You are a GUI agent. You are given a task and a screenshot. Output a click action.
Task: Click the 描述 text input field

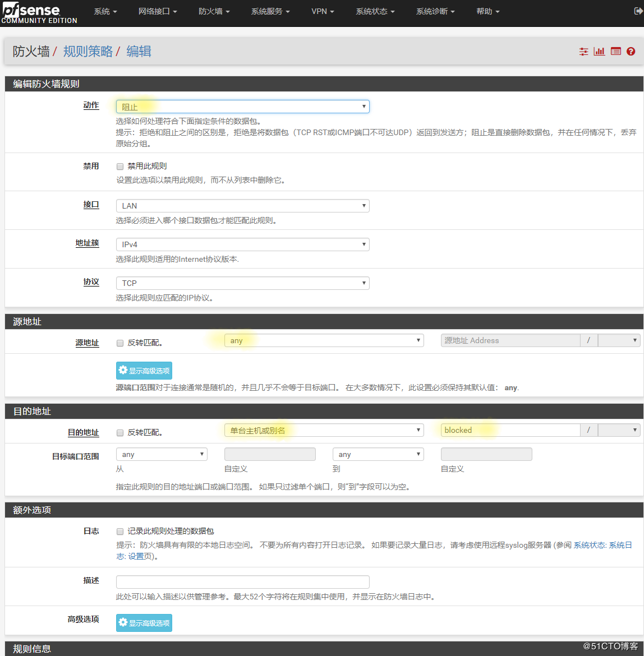242,581
